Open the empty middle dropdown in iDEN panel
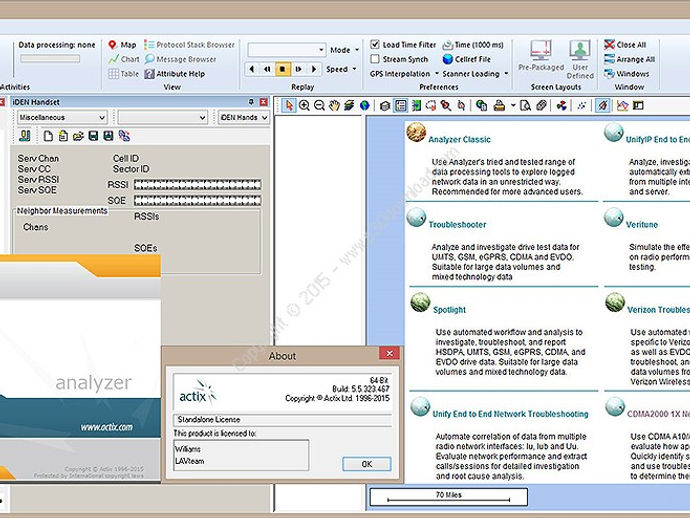The height and width of the screenshot is (518, 690). [162, 118]
